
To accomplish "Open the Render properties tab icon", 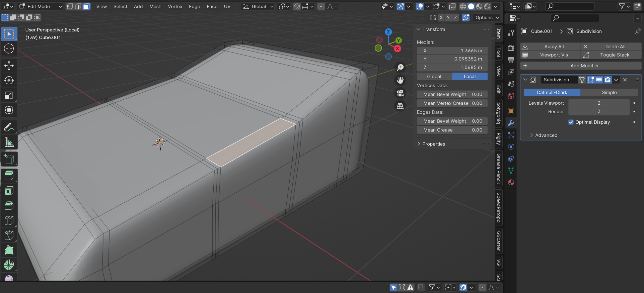I will coord(511,48).
